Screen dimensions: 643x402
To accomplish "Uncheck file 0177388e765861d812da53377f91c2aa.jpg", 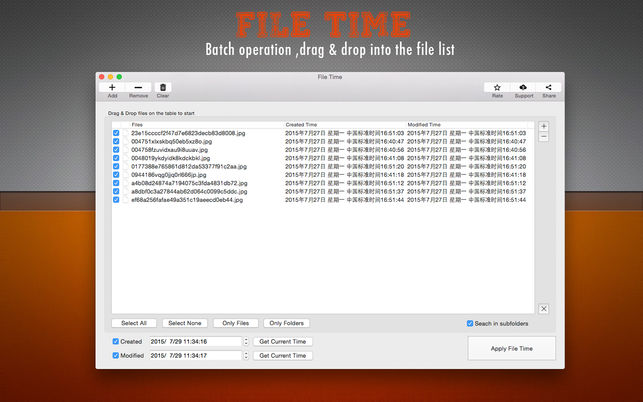I will (x=116, y=166).
